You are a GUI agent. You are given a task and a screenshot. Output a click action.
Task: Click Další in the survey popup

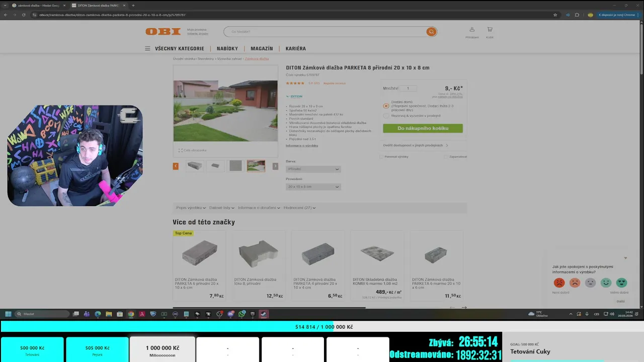click(620, 301)
